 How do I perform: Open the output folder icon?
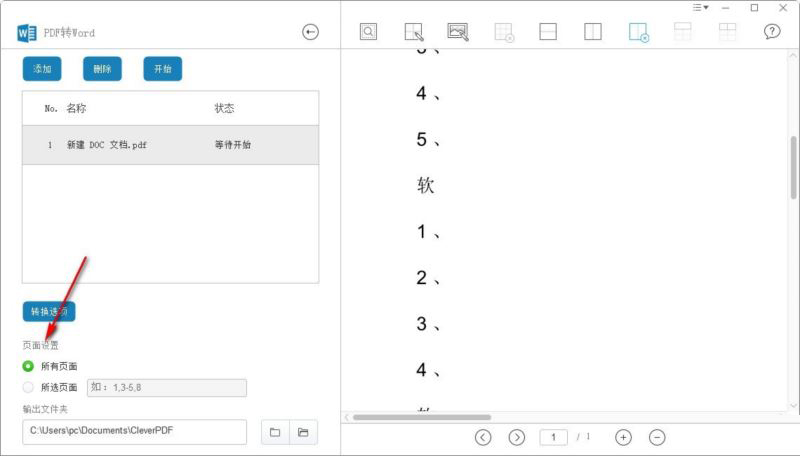[303, 432]
